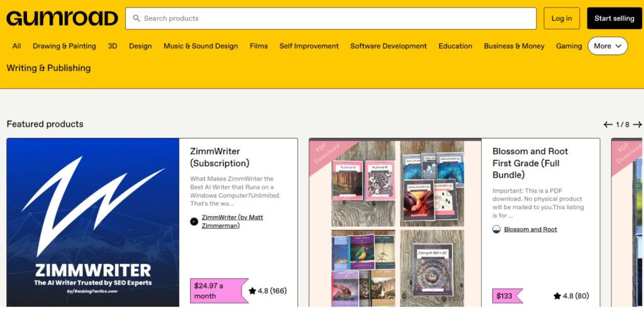
Task: Open the Gaming category
Action: (x=569, y=46)
